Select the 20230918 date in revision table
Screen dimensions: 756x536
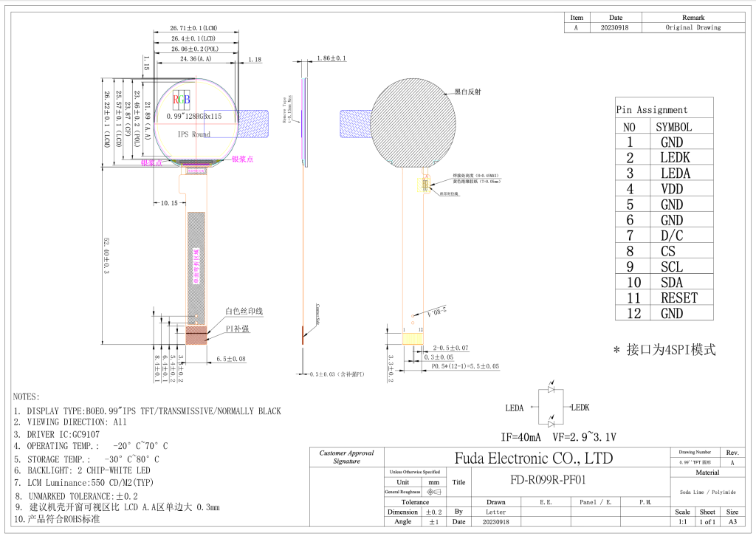tap(615, 27)
